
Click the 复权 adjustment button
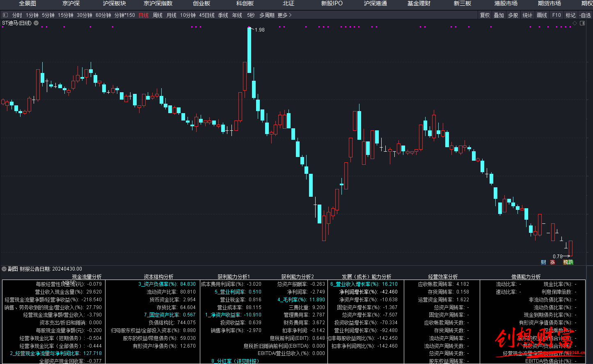pos(485,15)
